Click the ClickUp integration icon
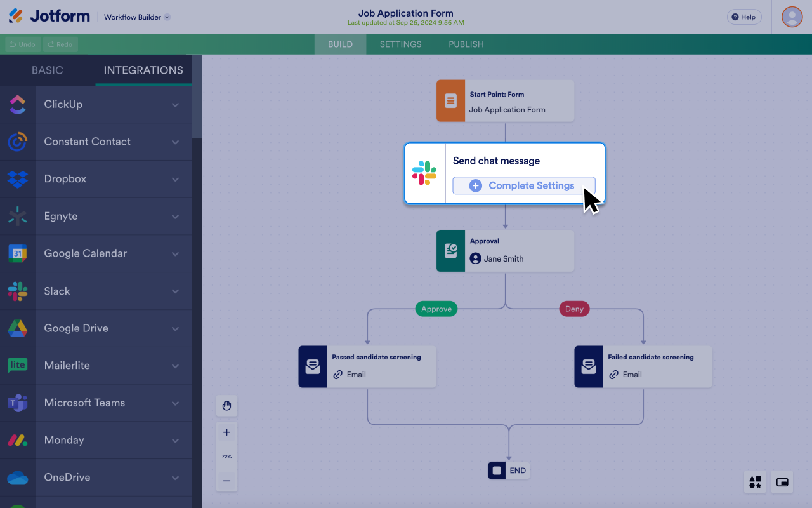 (x=18, y=104)
